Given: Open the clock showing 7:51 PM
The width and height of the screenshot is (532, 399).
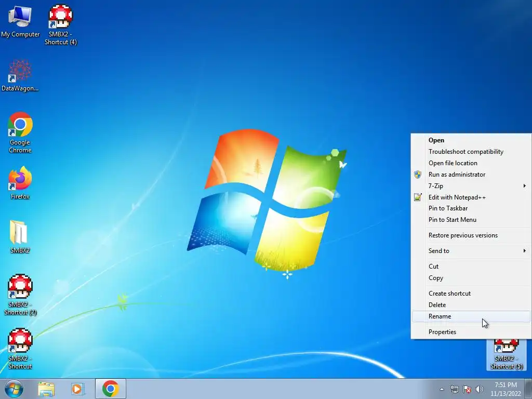Looking at the screenshot, I should coord(506,389).
